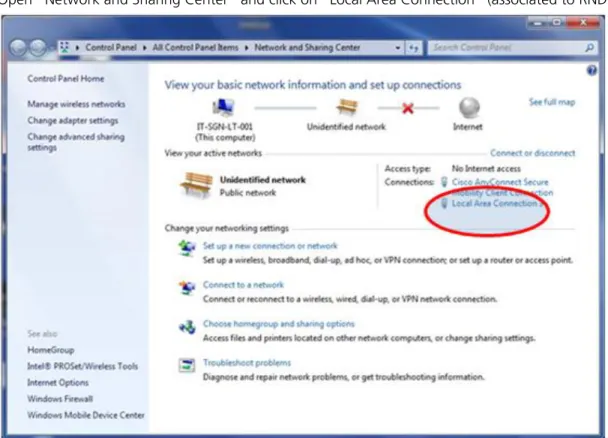Go back with the Back arrow button
Viewport: 608px width, 438px height.
18,48
